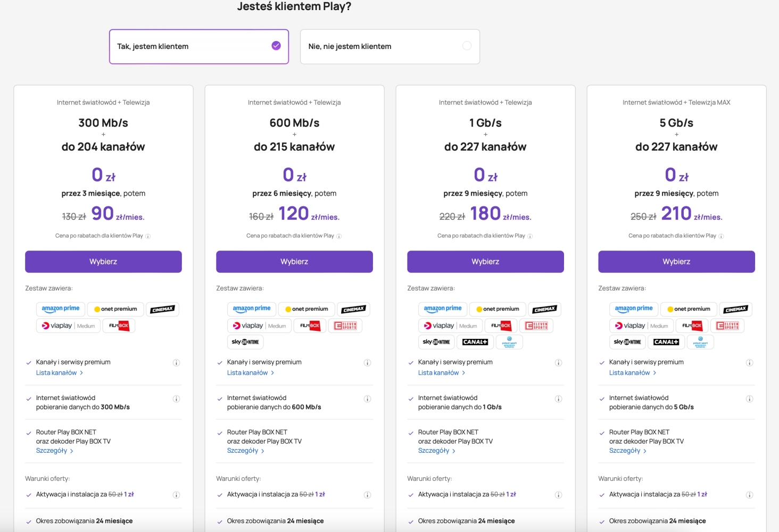This screenshot has width=779, height=532.
Task: Click viaplay Medium logo in 600 Mb/s plan
Action: click(x=259, y=326)
